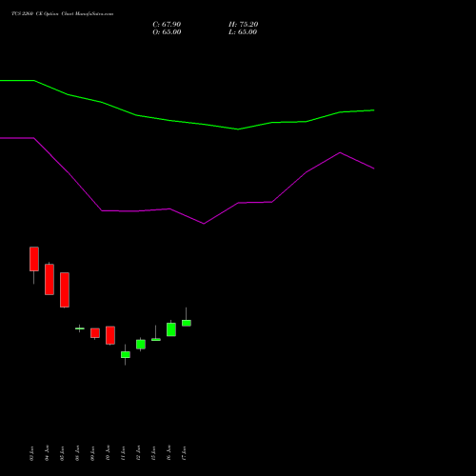Click the 10 Jun date label
The height and width of the screenshot is (476, 476).
click(108, 453)
